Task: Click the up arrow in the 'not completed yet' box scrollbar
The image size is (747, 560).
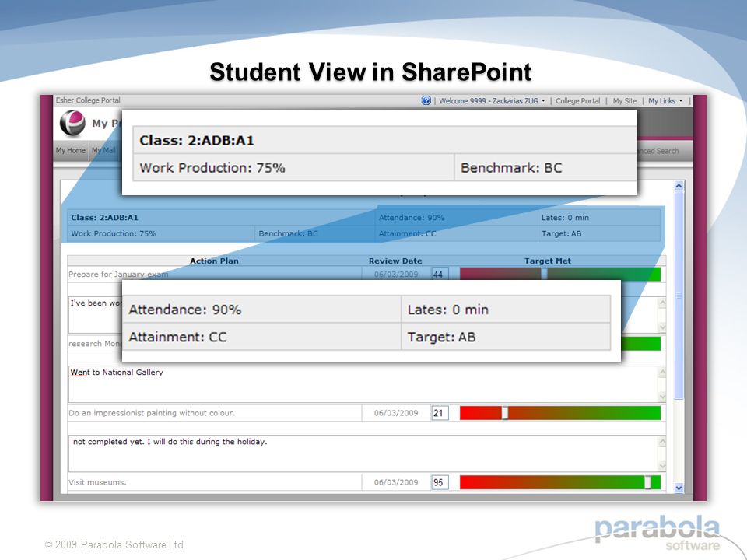Action: pos(662,442)
